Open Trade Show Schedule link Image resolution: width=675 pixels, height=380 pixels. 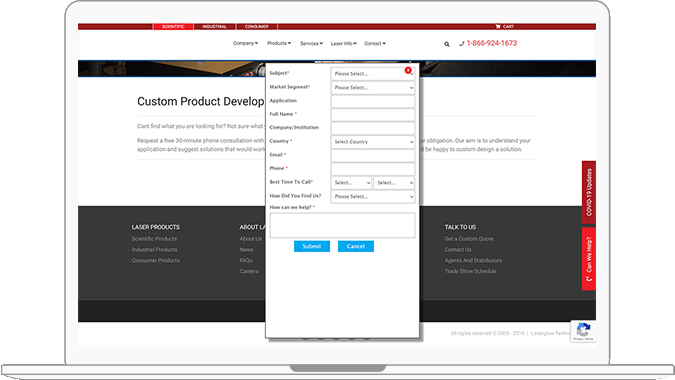pos(471,271)
